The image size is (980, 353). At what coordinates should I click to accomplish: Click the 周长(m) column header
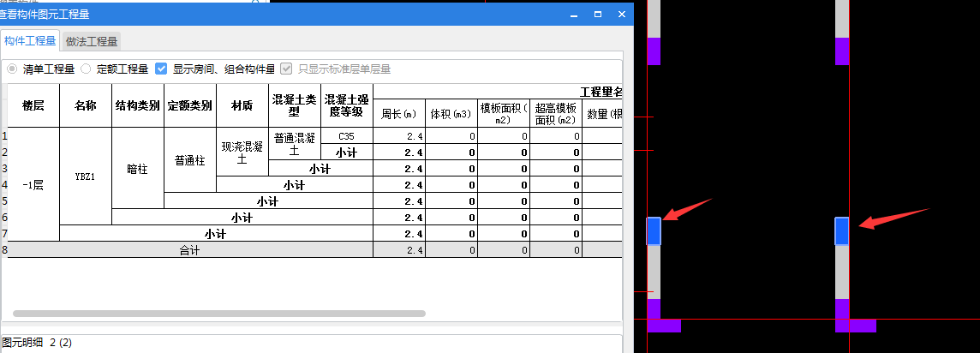(398, 113)
